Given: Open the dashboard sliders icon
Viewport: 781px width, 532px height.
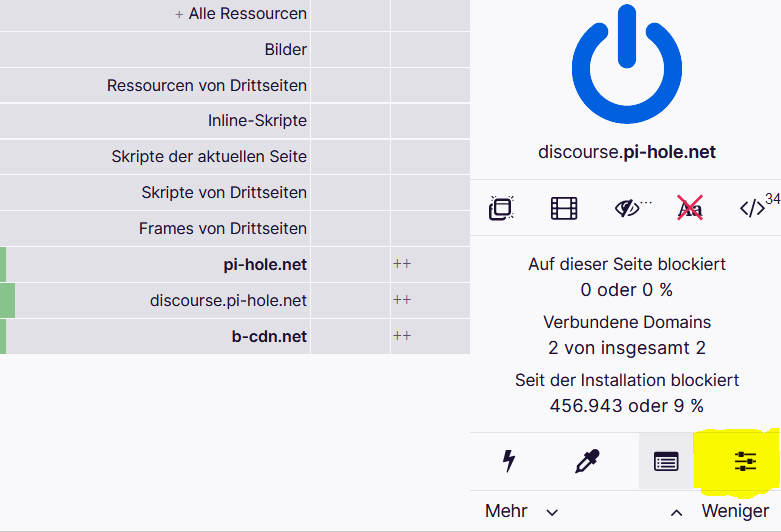Looking at the screenshot, I should pyautogui.click(x=745, y=461).
